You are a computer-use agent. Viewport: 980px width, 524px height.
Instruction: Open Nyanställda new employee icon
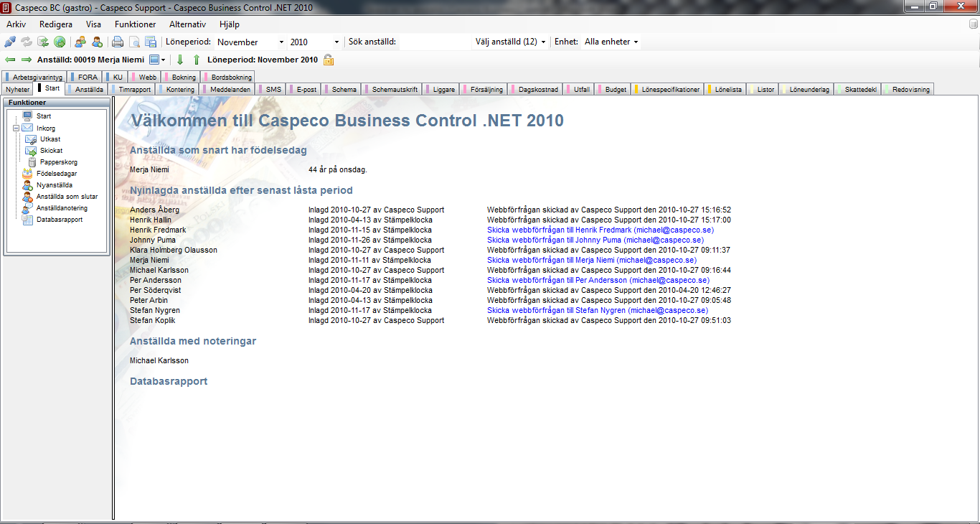[x=27, y=185]
